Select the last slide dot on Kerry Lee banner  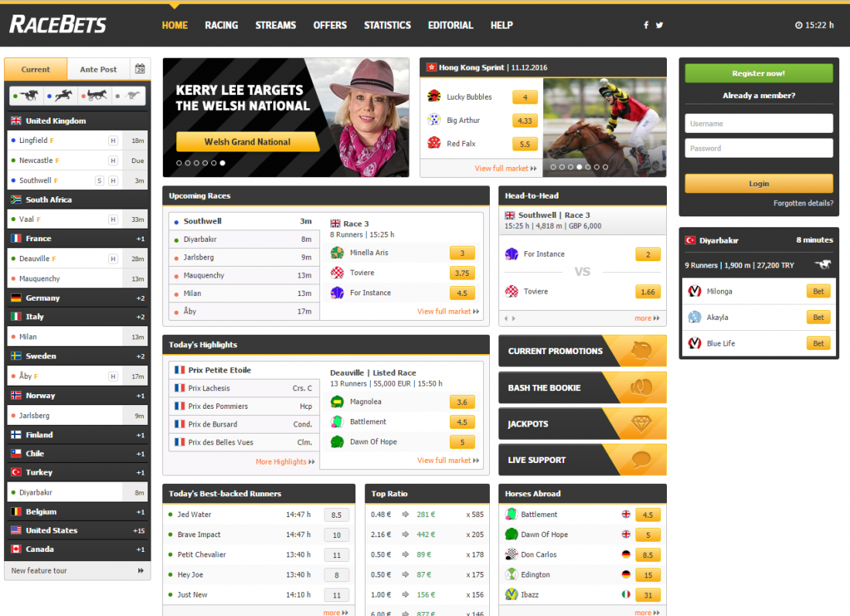(223, 162)
